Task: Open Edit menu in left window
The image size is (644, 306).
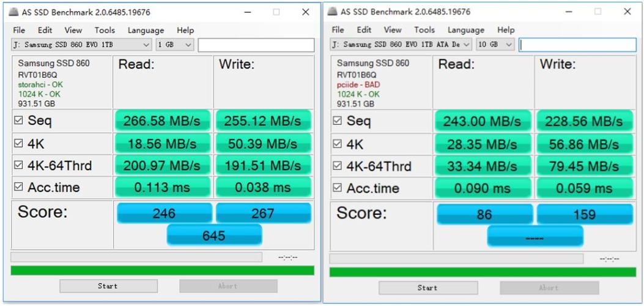Action: click(x=45, y=31)
